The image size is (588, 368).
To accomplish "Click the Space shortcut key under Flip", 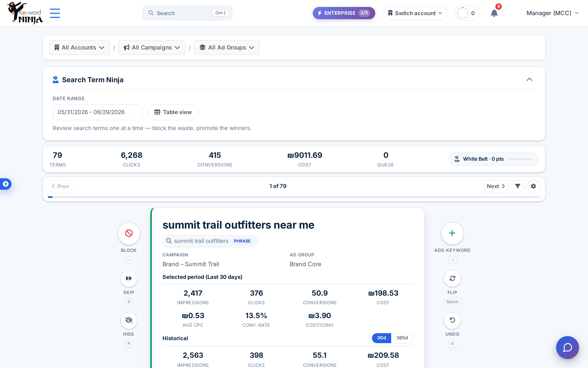I will click(x=452, y=302).
